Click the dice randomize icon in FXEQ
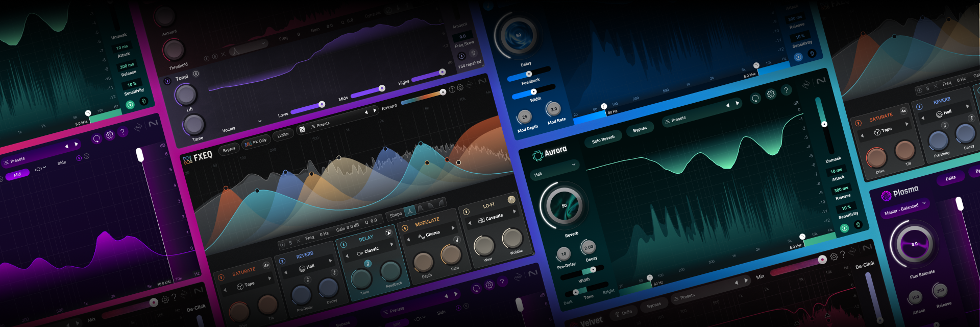This screenshot has width=980, height=327. click(302, 130)
